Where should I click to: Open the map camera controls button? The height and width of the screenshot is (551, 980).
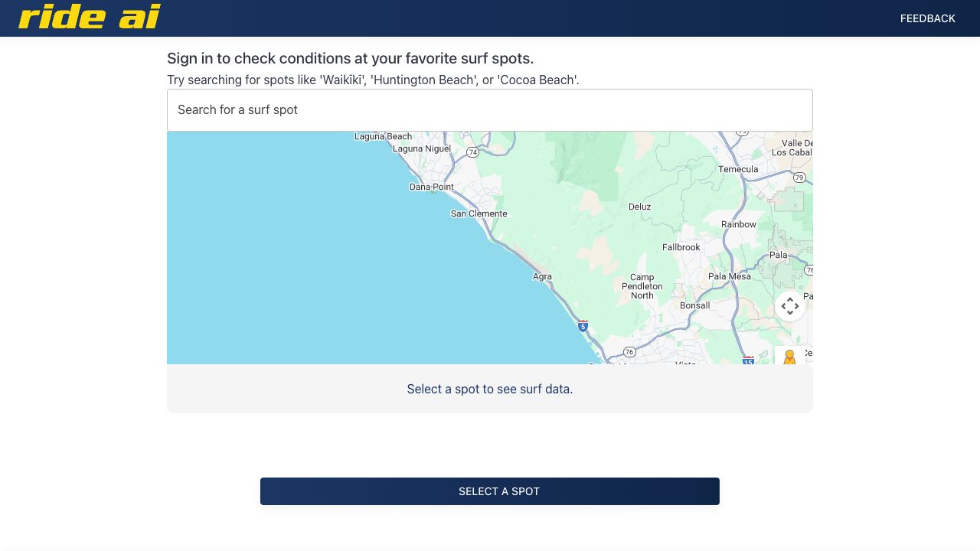coord(789,306)
